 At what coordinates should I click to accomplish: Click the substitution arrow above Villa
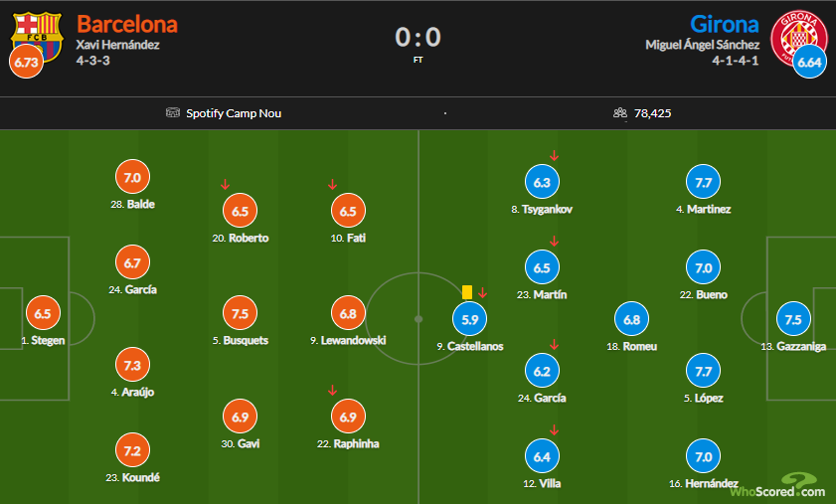click(554, 430)
